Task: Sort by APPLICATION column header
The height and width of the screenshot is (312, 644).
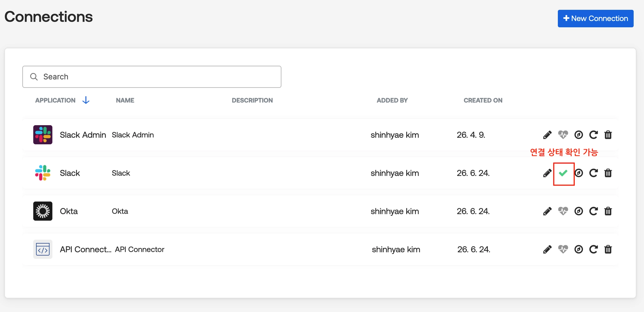Action: (x=55, y=100)
